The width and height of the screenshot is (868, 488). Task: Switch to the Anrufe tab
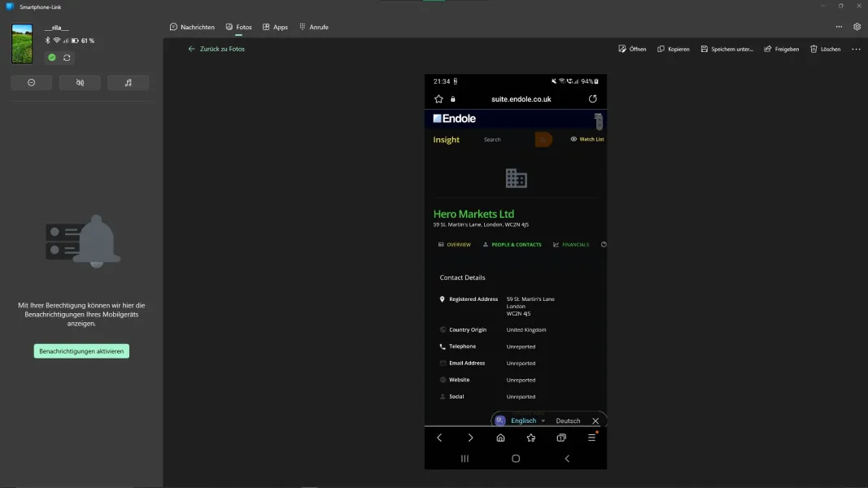click(313, 27)
